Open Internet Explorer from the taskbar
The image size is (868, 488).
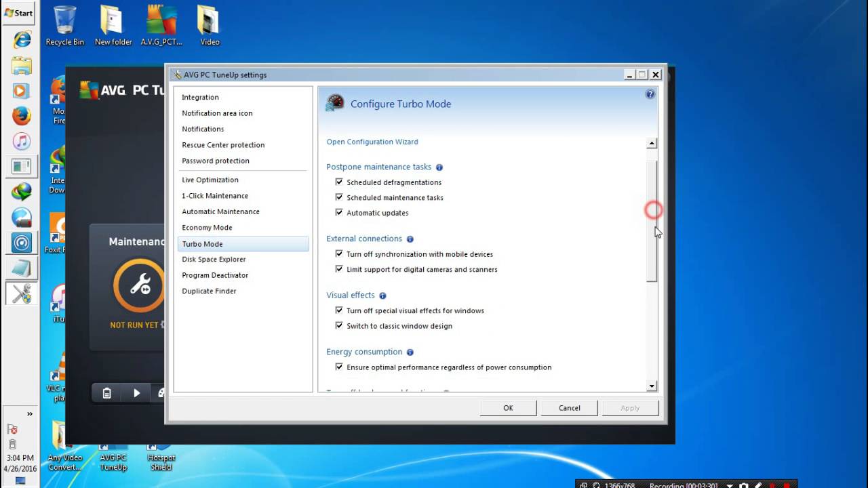(22, 39)
